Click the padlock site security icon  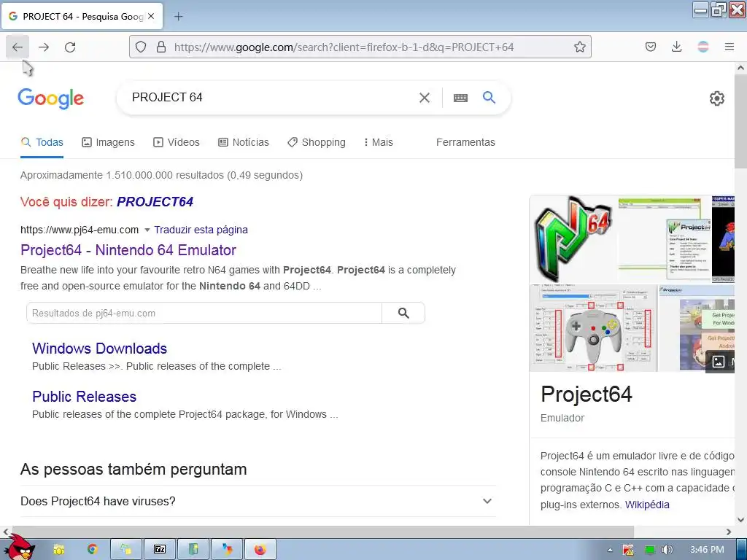pyautogui.click(x=161, y=47)
